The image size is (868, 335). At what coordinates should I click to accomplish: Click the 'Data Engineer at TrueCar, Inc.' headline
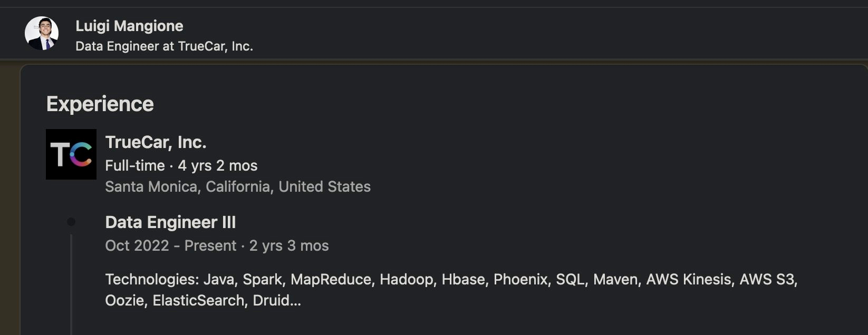164,46
